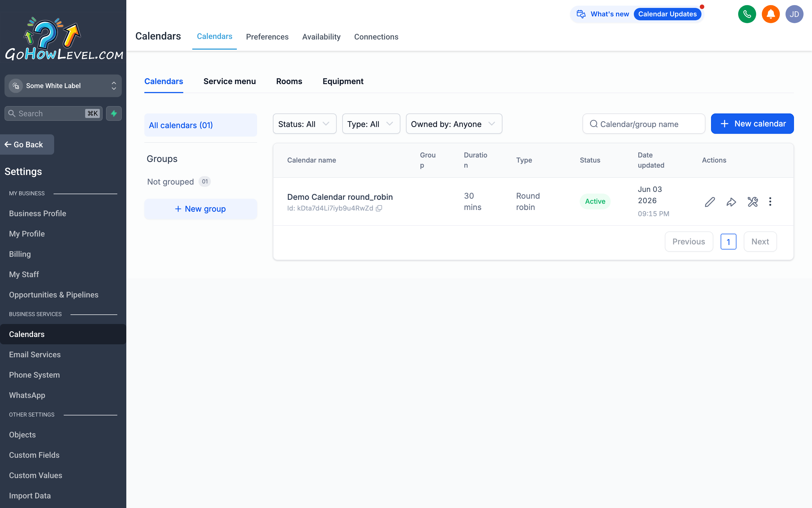Screen dimensions: 812x508
Task: Switch to the Availability tab
Action: tap(321, 37)
